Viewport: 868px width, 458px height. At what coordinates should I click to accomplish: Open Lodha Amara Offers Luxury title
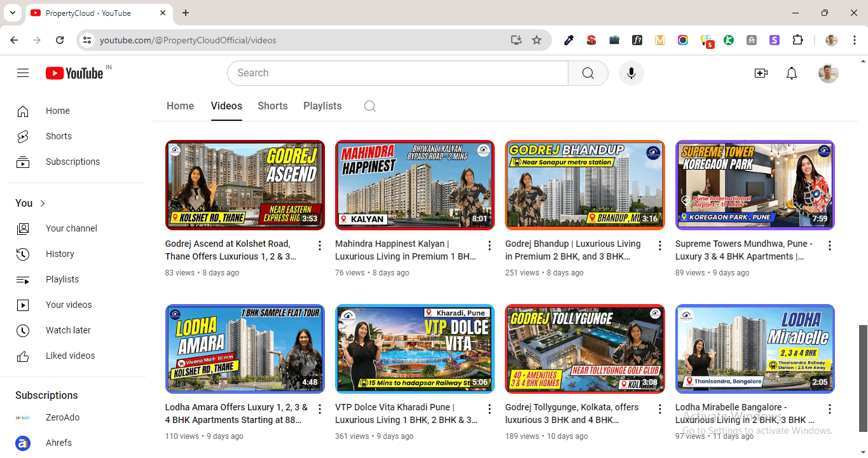click(237, 413)
